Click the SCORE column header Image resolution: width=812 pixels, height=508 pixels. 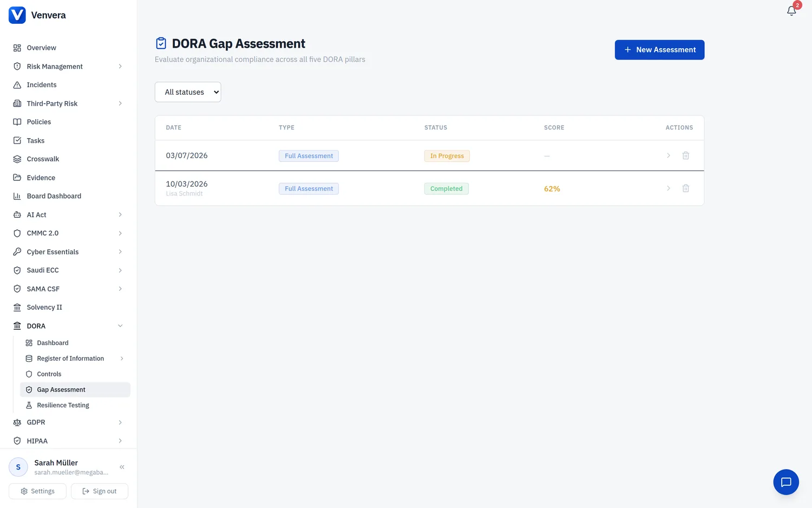coord(554,128)
